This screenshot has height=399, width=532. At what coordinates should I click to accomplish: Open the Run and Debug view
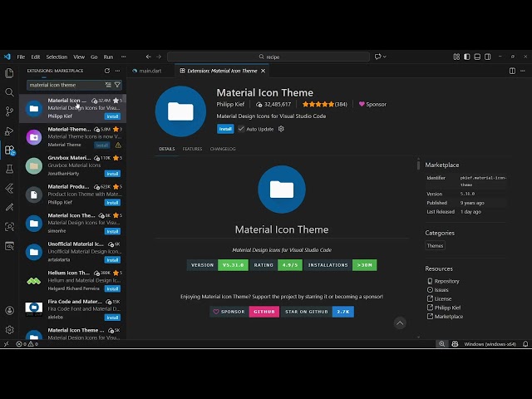[x=9, y=131]
